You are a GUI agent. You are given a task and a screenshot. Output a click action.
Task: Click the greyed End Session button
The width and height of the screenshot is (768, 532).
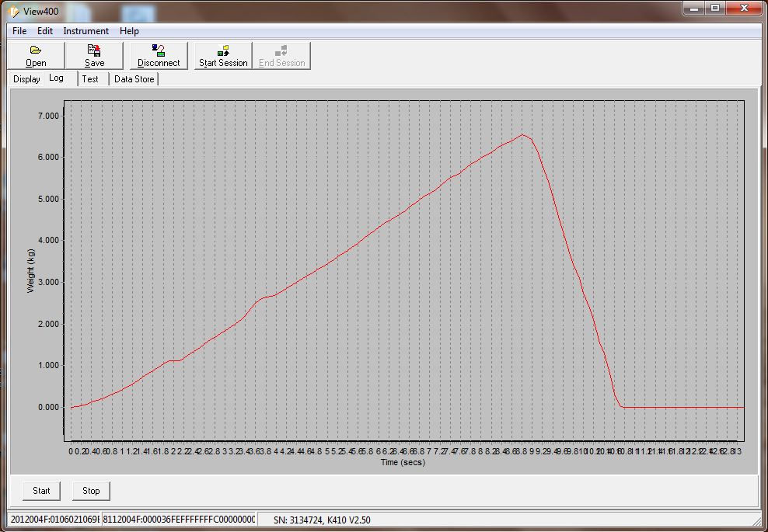tap(281, 55)
